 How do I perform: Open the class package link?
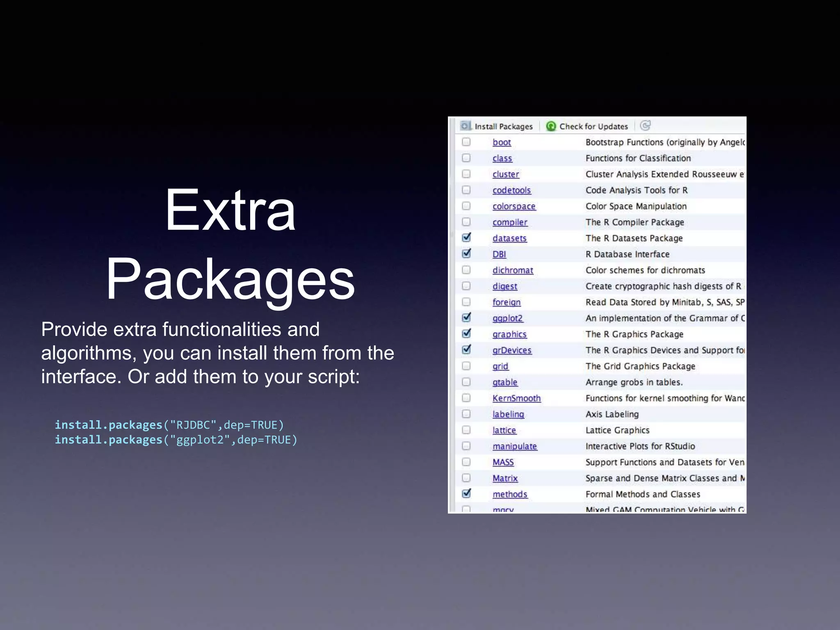[502, 158]
